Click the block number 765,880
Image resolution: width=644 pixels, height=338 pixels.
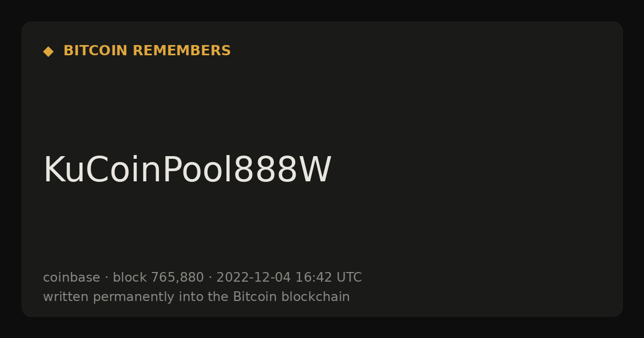click(177, 277)
